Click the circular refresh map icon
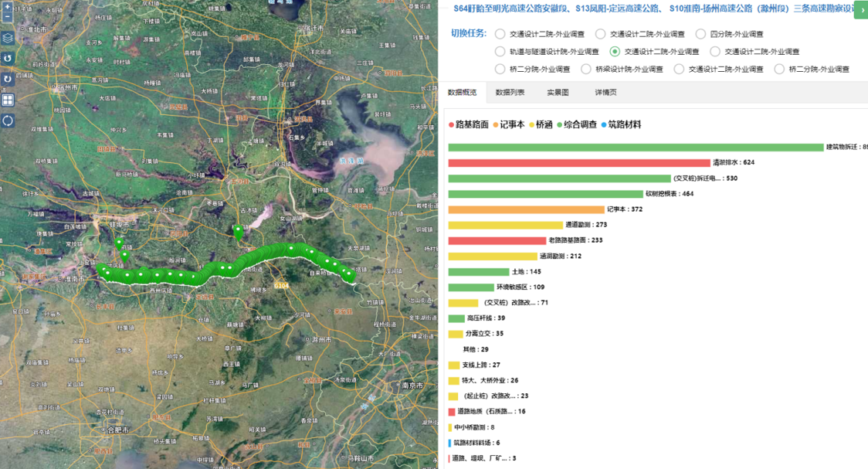The image size is (868, 469). pyautogui.click(x=7, y=121)
